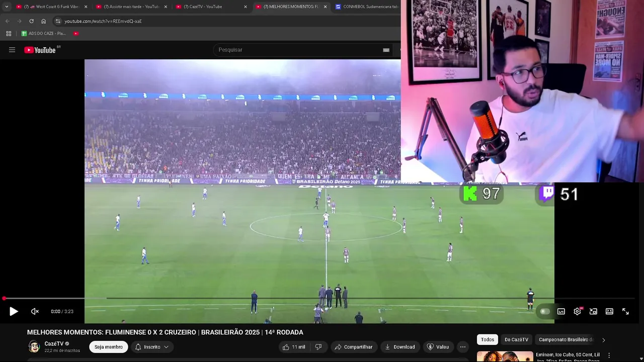Enable theater mode in the player

click(x=609, y=311)
